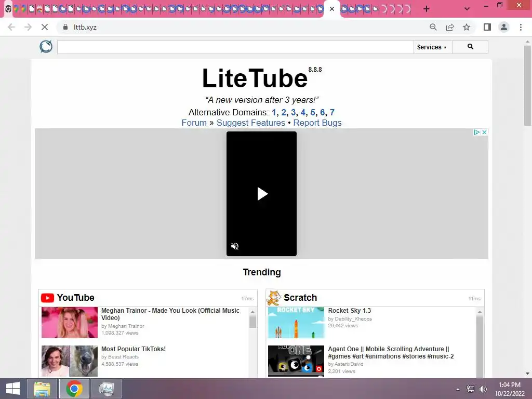Screen dimensions: 532x399
Task: Click the volume tray icon
Action: [x=483, y=389]
